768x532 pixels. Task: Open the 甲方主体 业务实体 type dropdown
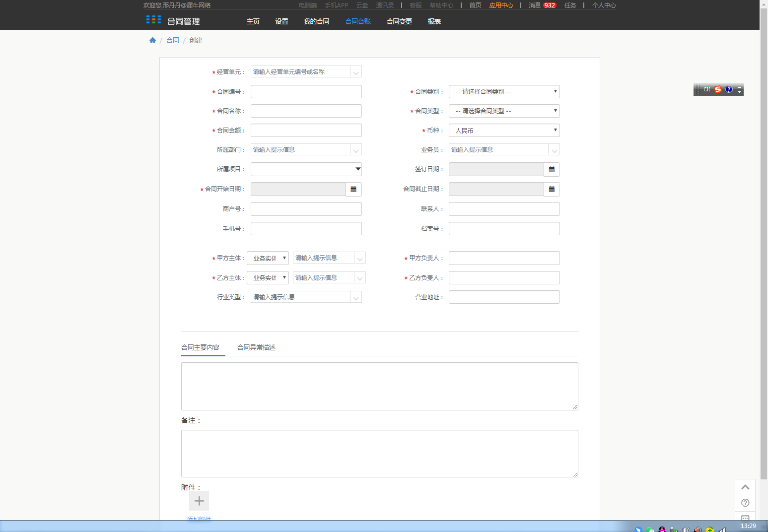(268, 258)
